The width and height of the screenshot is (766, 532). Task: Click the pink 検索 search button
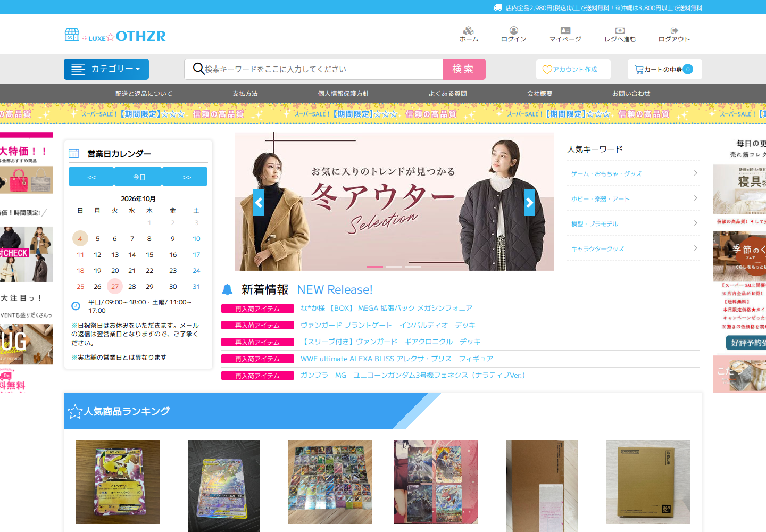(464, 69)
